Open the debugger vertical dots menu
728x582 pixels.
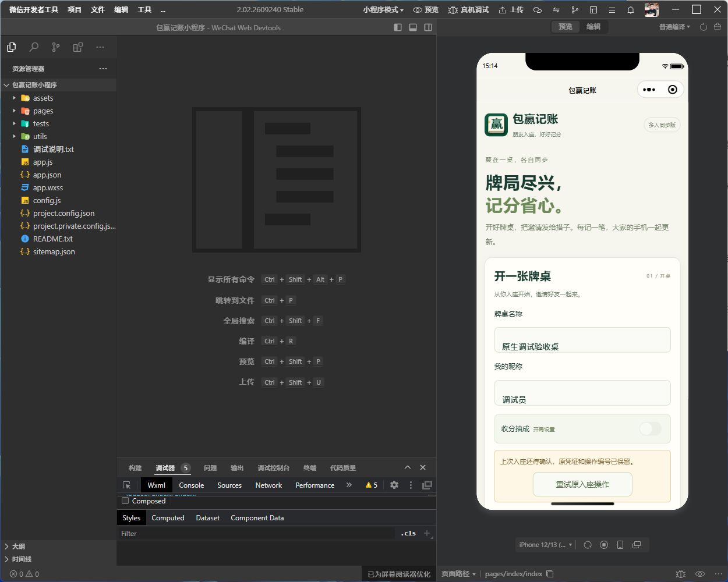(411, 485)
